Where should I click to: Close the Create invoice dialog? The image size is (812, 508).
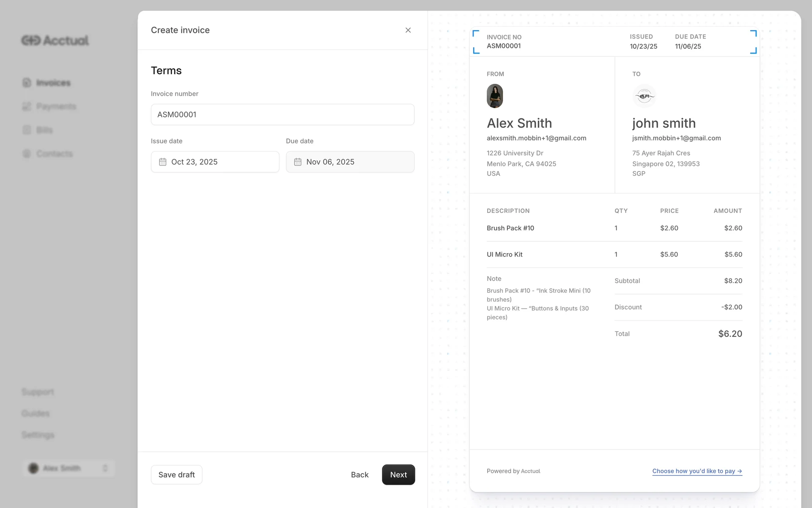pos(408,30)
